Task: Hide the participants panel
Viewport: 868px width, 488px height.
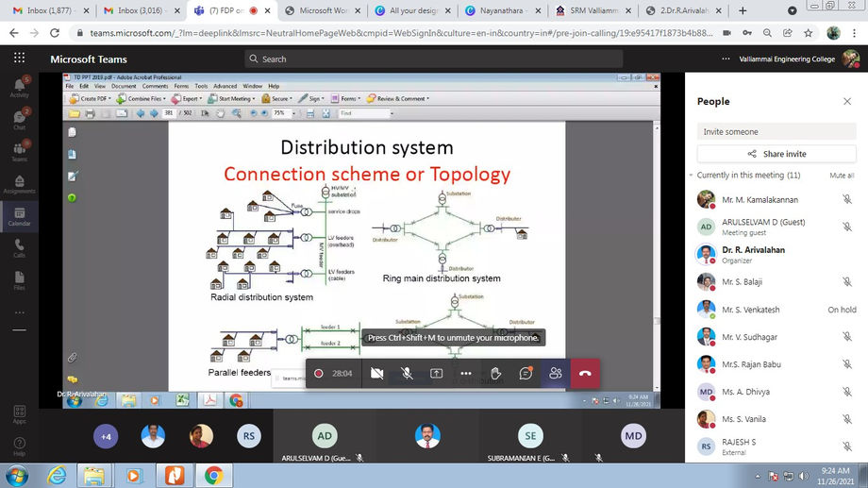Action: [x=555, y=374]
